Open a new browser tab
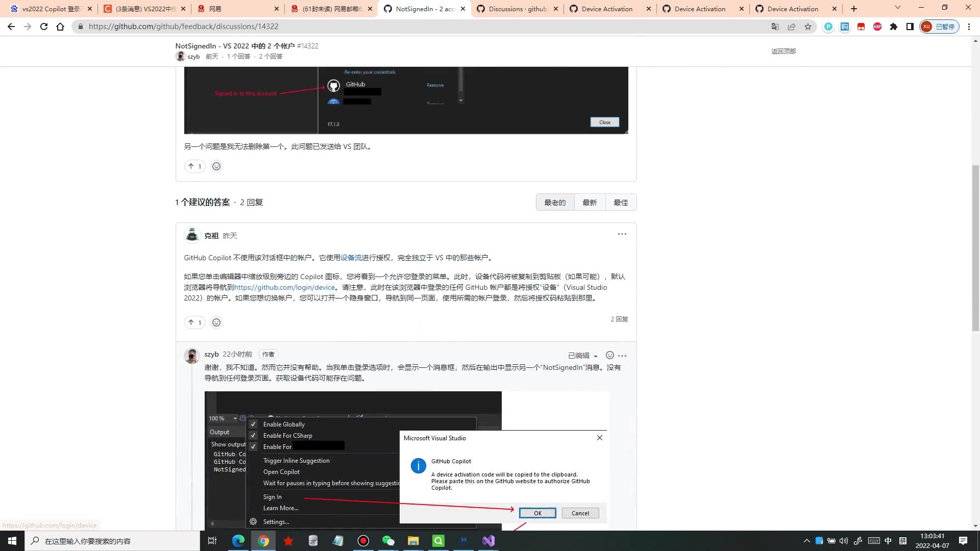980x551 pixels. [854, 9]
